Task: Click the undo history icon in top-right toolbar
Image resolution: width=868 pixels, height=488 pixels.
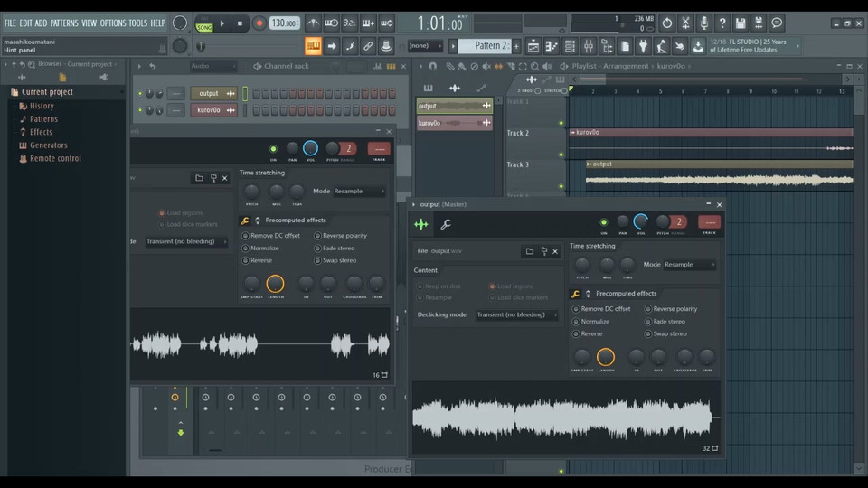Action: (x=666, y=23)
